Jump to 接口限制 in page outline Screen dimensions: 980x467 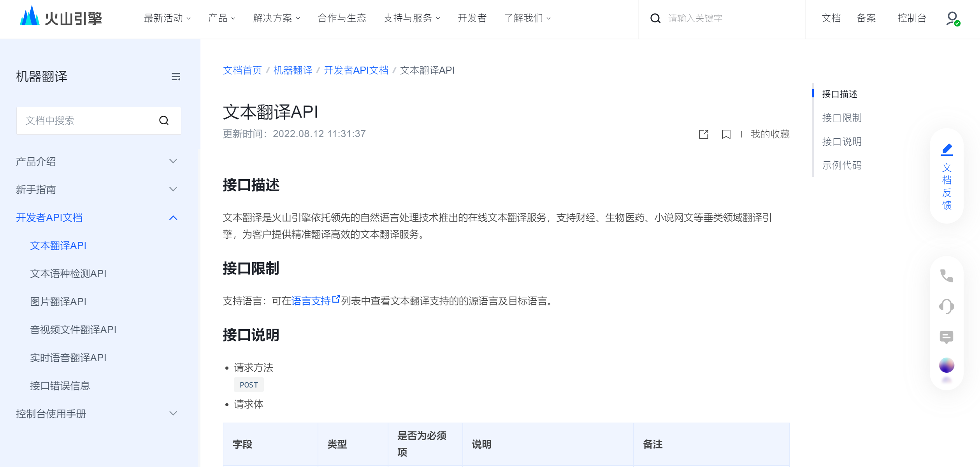tap(841, 118)
